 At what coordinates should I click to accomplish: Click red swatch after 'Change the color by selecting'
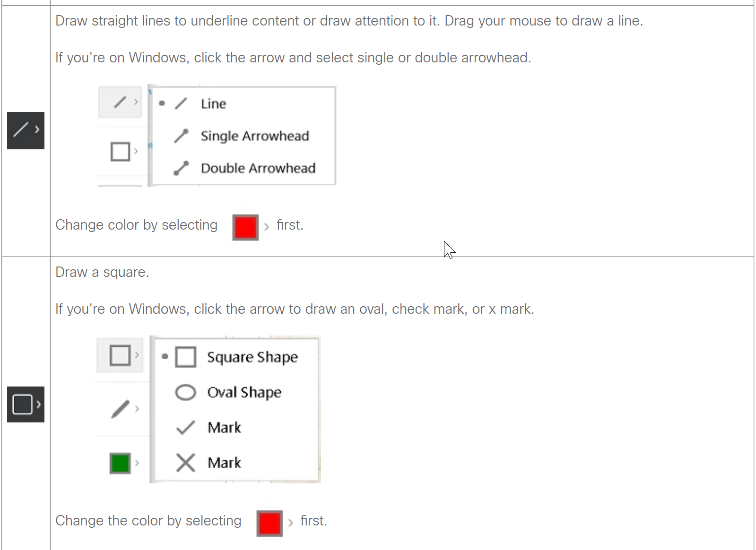(x=269, y=523)
